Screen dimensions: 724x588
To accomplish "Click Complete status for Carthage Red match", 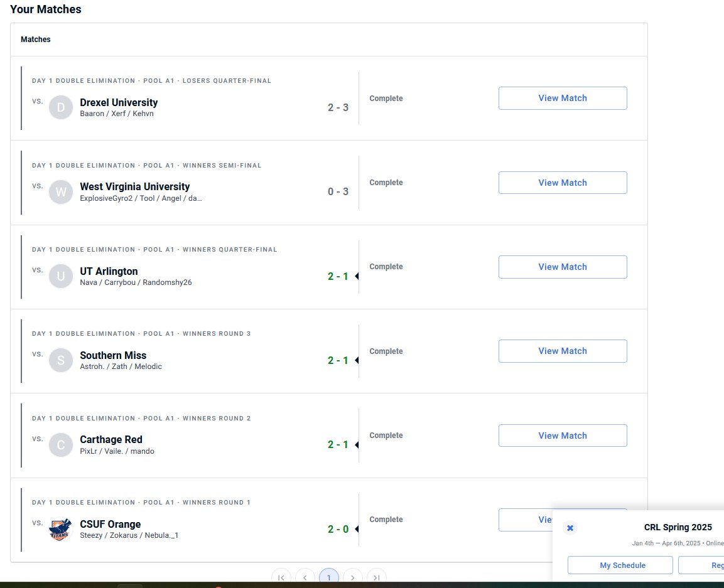I will pos(386,436).
